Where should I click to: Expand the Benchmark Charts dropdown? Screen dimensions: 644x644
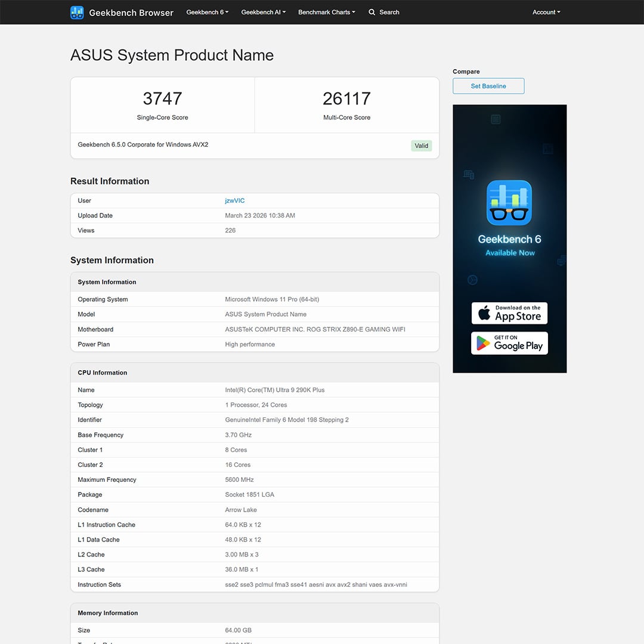click(x=326, y=12)
